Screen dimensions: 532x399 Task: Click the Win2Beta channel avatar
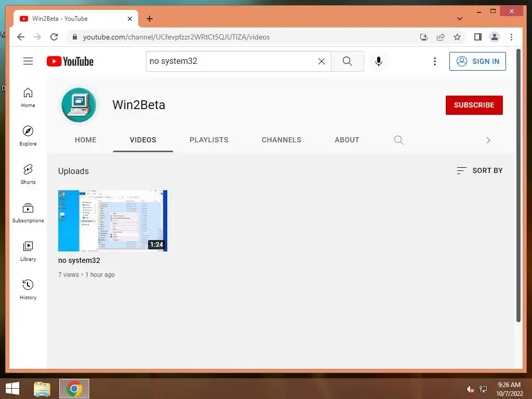[x=79, y=105]
